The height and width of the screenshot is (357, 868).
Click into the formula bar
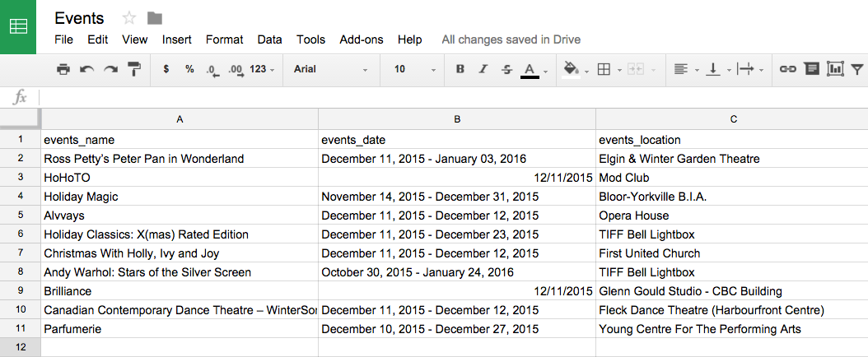pyautogui.click(x=454, y=98)
